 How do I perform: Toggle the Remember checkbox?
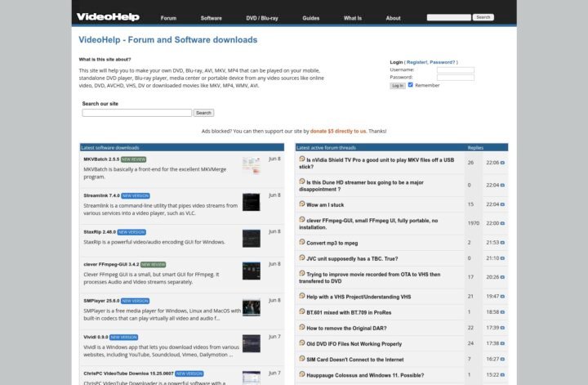click(410, 85)
